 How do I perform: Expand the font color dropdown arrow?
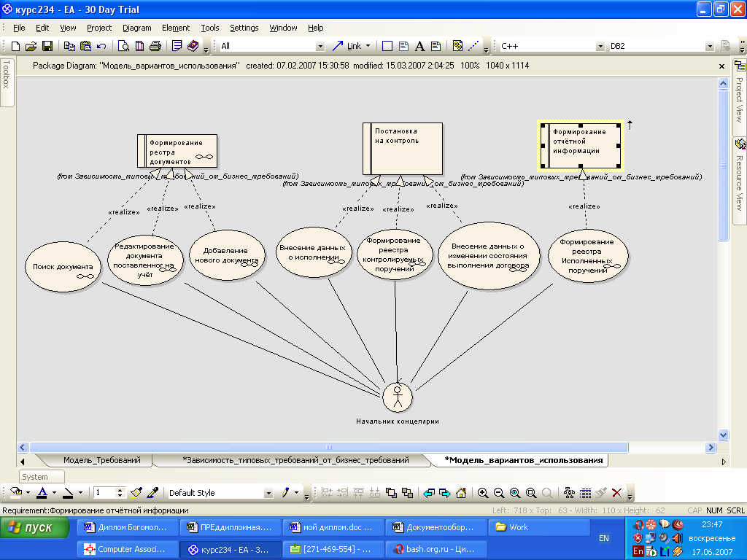(54, 493)
